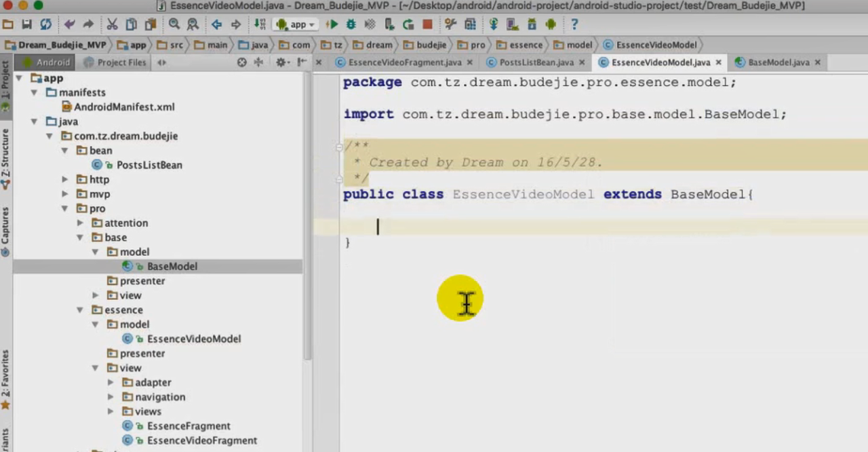
Task: Start debugging with the bug icon
Action: (351, 24)
